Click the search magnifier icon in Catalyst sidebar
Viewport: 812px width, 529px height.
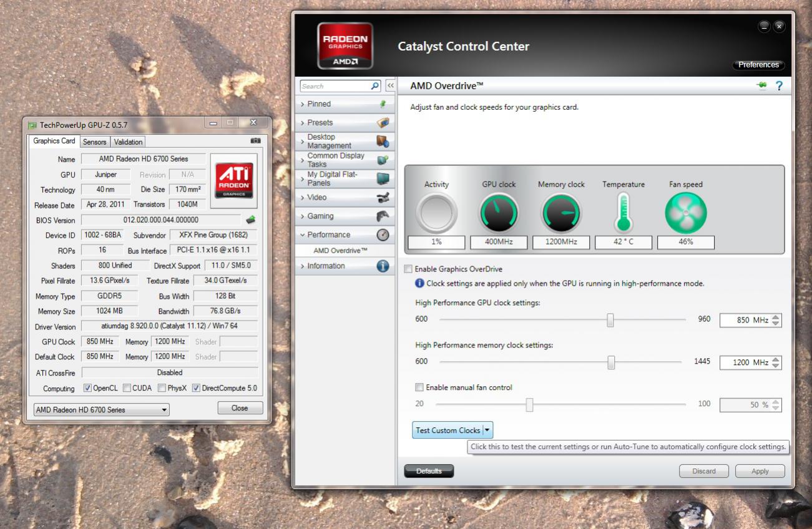coord(375,86)
